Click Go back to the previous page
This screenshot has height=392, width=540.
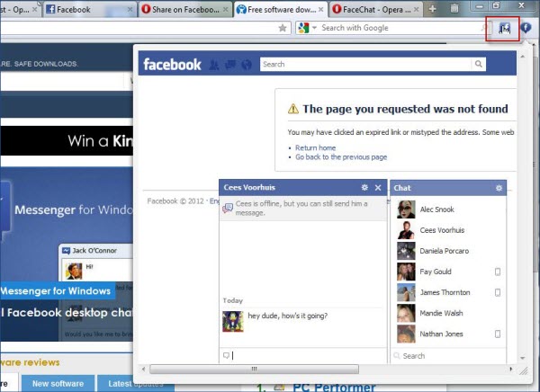coord(340,157)
